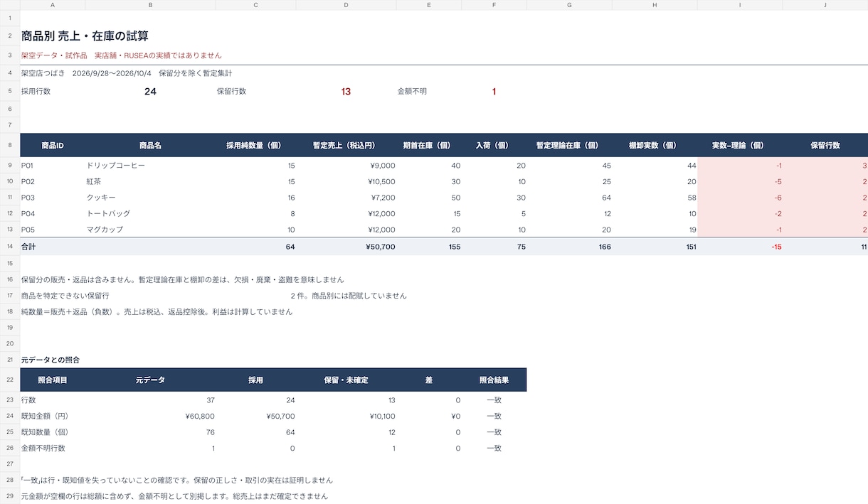
Task: Click the クッキー product name cell
Action: tap(150, 198)
